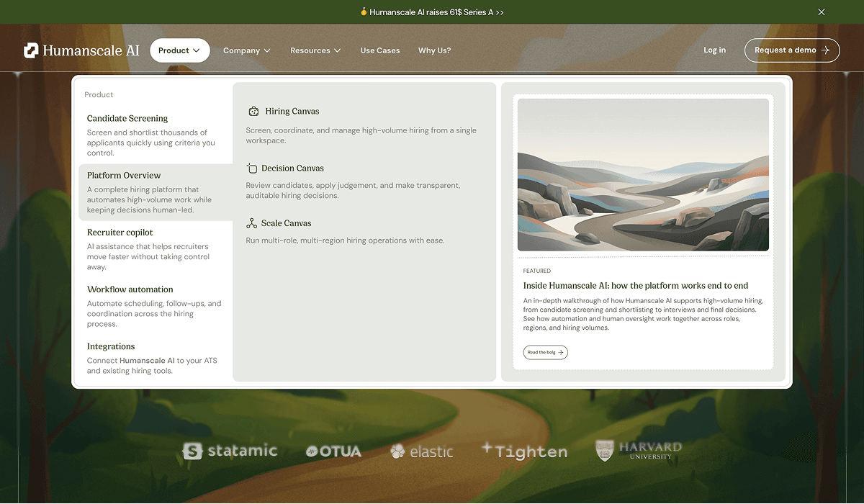Collapse the Product dropdown menu
This screenshot has width=864, height=504.
[180, 50]
